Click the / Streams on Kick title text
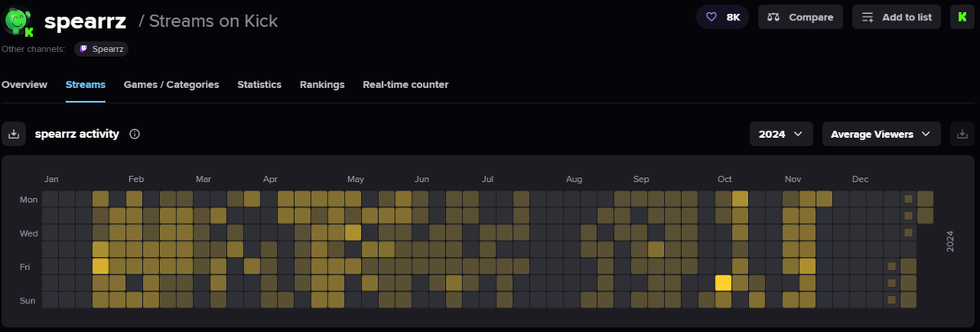The image size is (980, 332). click(x=208, y=20)
